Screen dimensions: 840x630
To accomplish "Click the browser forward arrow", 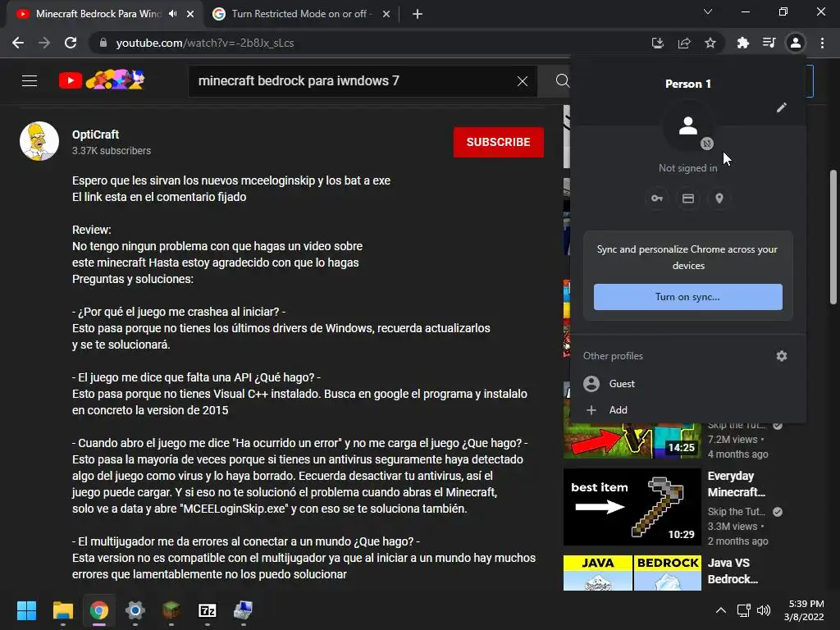I will pyautogui.click(x=44, y=43).
